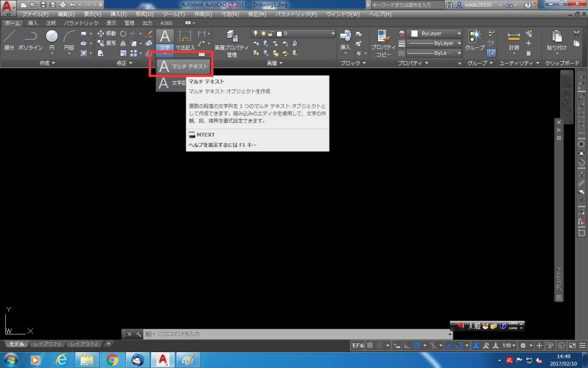Image resolution: width=588 pixels, height=368 pixels.
Task: Click the Move (移動) tool
Action: [106, 34]
